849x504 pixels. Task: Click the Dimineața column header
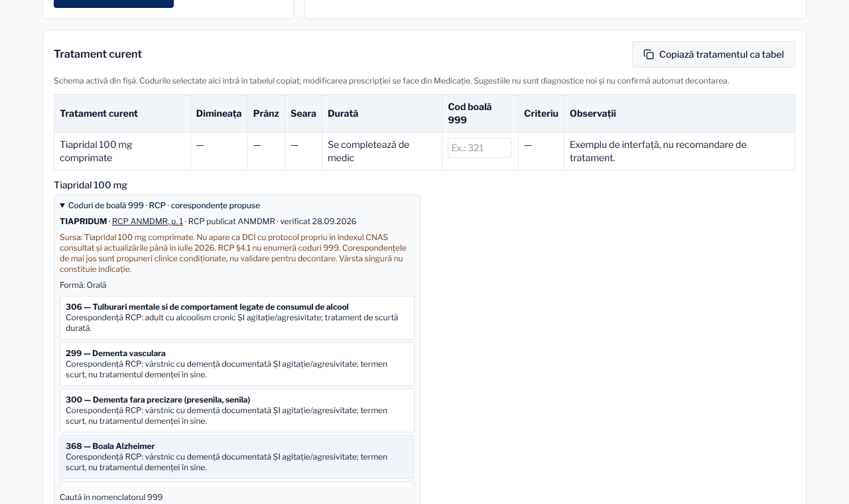pos(219,113)
